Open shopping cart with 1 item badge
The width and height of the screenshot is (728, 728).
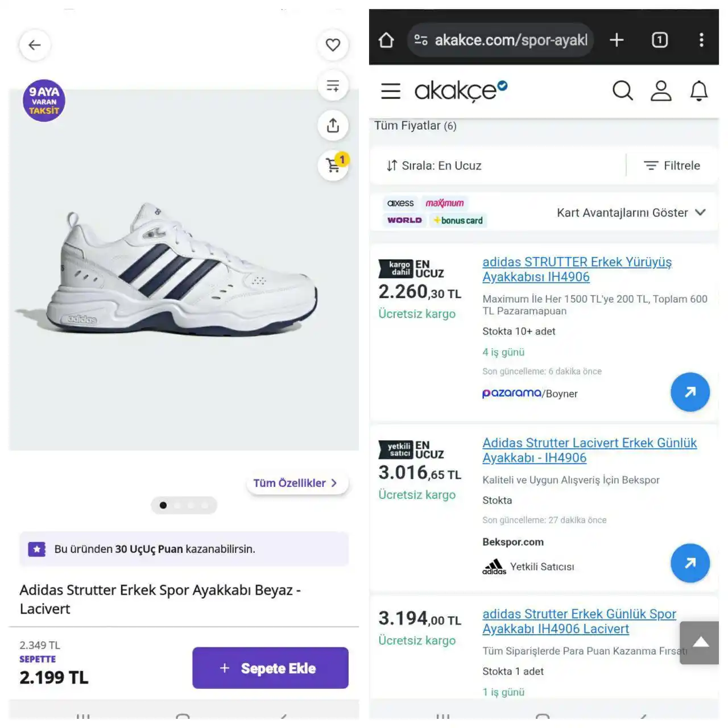(333, 166)
